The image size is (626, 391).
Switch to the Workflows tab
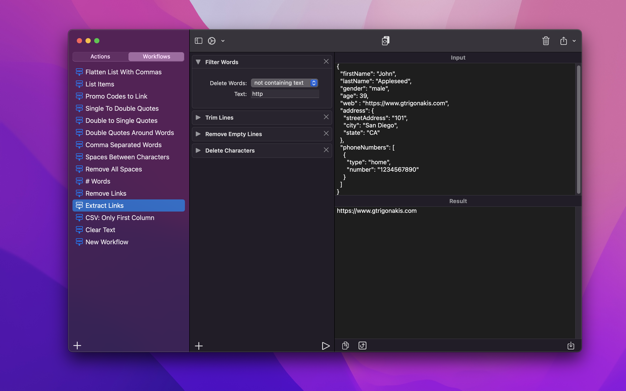(x=156, y=57)
